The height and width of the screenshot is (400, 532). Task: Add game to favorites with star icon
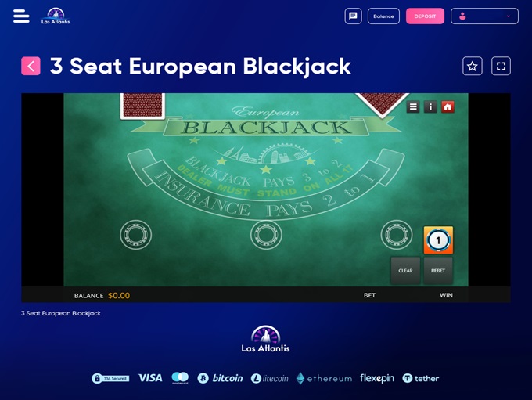473,66
